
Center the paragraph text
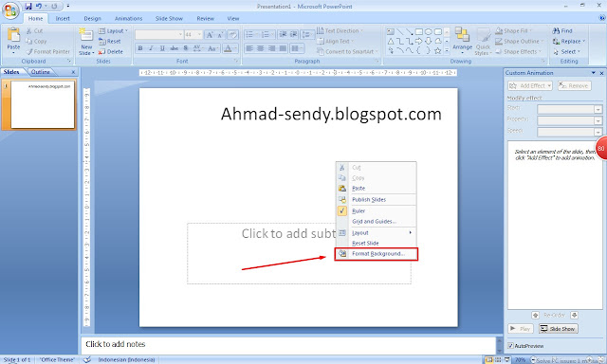click(261, 48)
